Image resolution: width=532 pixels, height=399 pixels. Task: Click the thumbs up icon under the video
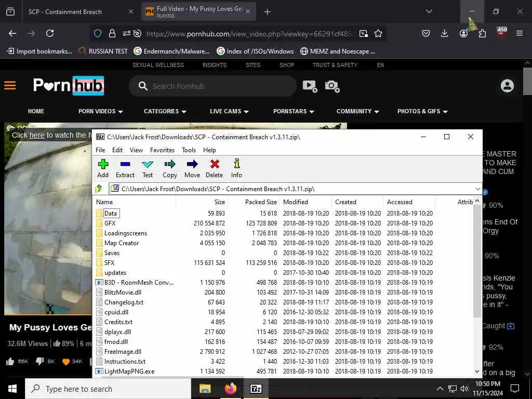coord(10,362)
